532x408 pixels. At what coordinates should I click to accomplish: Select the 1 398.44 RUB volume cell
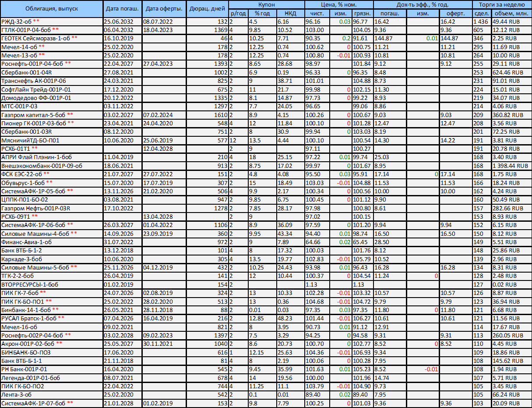(510, 166)
